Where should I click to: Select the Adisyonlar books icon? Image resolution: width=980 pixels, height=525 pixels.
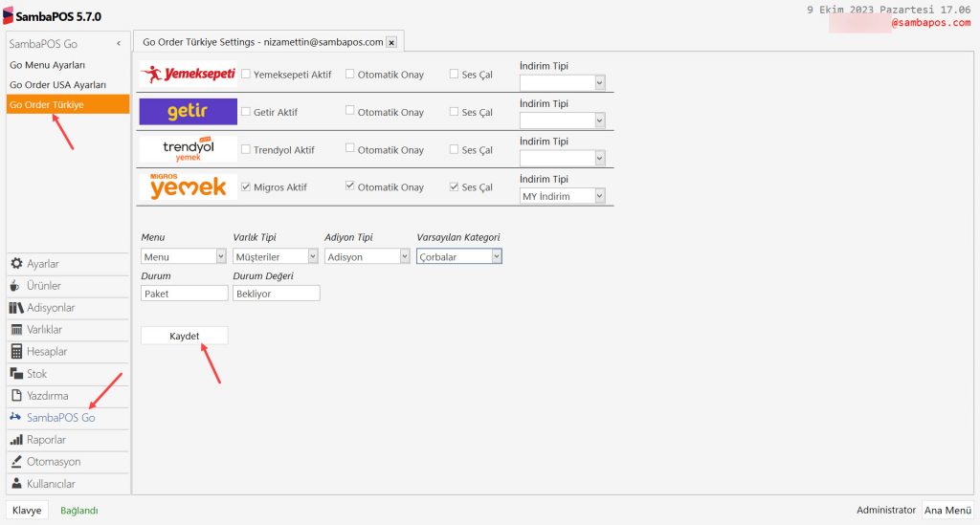coord(16,308)
